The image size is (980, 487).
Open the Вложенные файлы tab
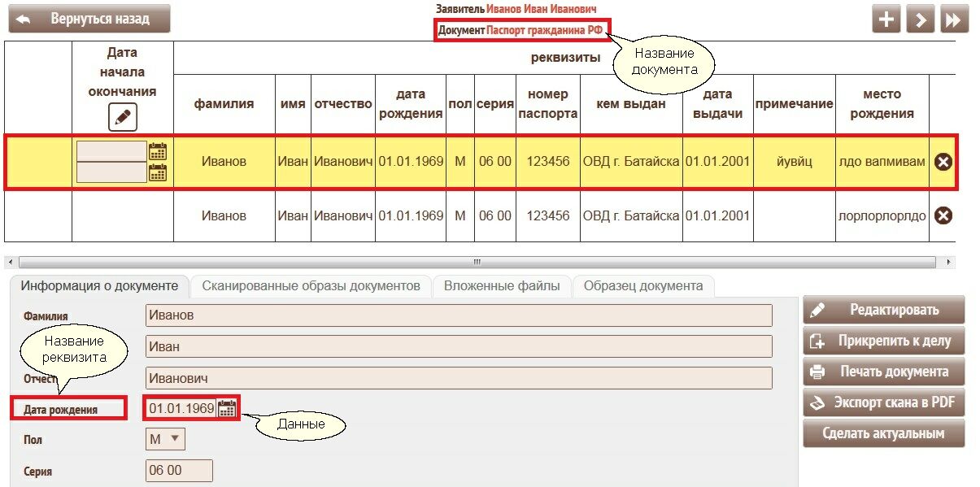502,286
